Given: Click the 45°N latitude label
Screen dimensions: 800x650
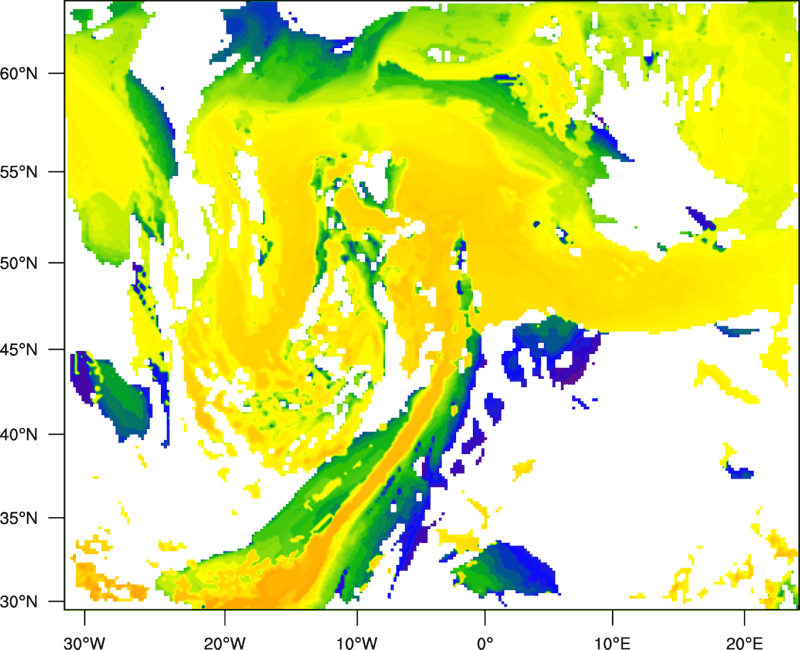Looking at the screenshot, I should point(19,350).
